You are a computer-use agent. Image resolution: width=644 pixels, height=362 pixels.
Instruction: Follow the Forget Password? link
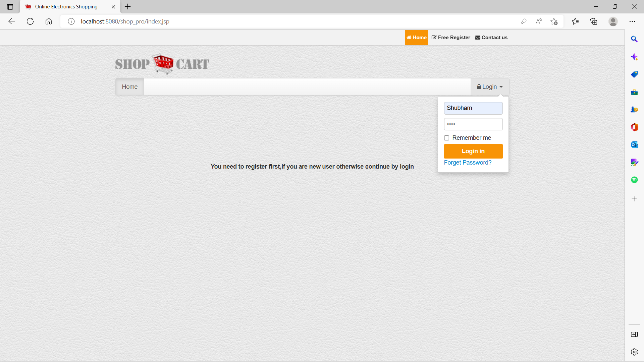pos(468,163)
